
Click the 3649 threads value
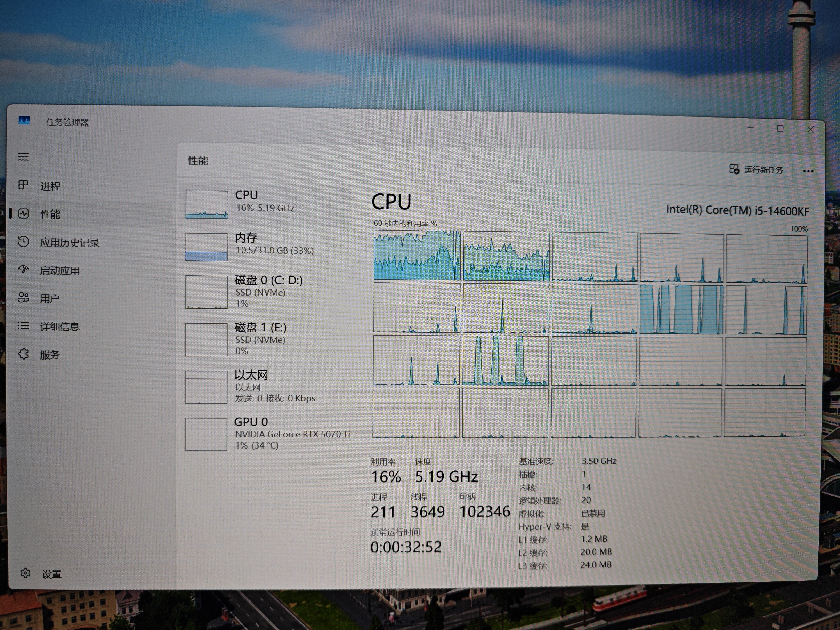(x=428, y=512)
